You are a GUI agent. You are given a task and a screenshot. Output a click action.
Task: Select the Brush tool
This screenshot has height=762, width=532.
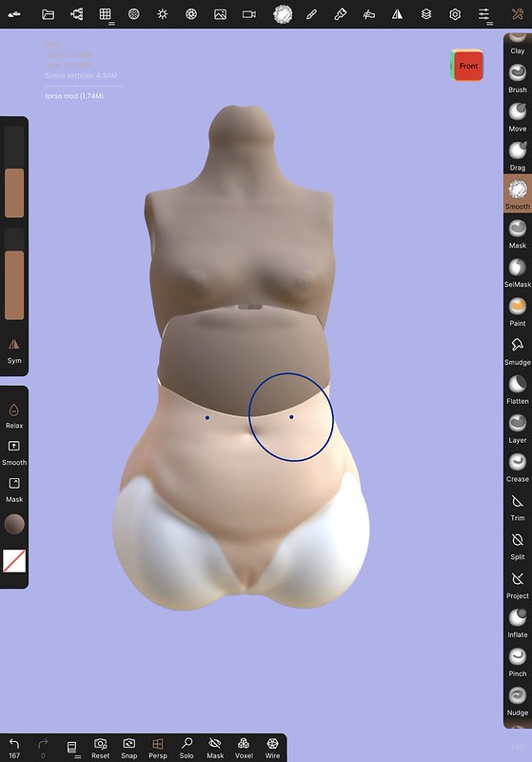(x=518, y=78)
